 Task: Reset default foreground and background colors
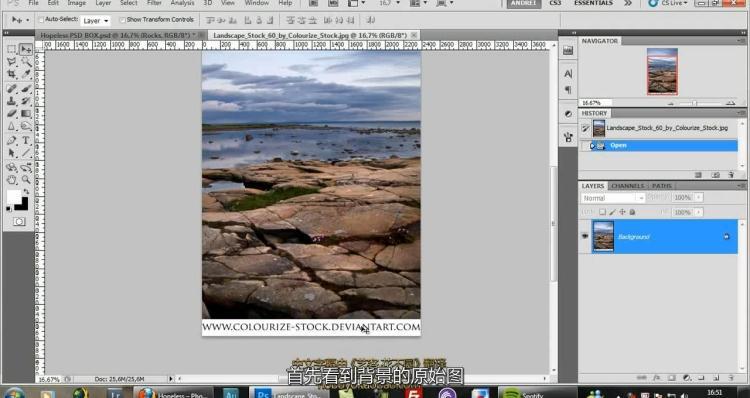tap(9, 209)
